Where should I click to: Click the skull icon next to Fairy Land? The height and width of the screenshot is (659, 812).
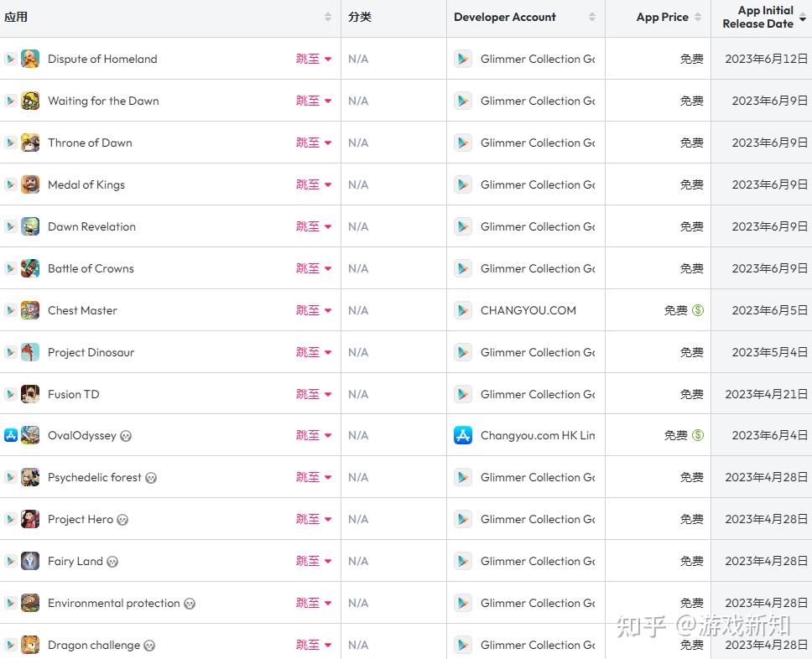tap(112, 562)
